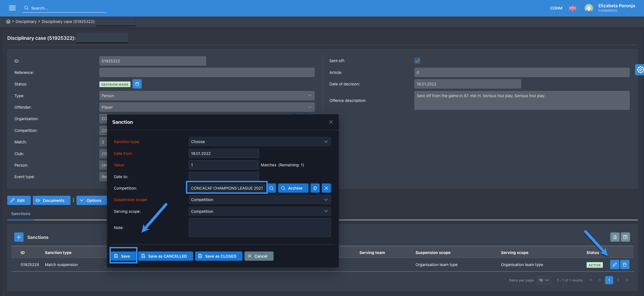Click Save as CLOSED button
The image size is (644, 296).
[x=218, y=256]
